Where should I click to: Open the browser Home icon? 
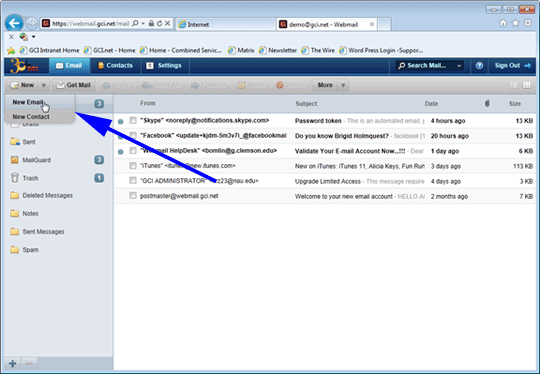pos(503,23)
